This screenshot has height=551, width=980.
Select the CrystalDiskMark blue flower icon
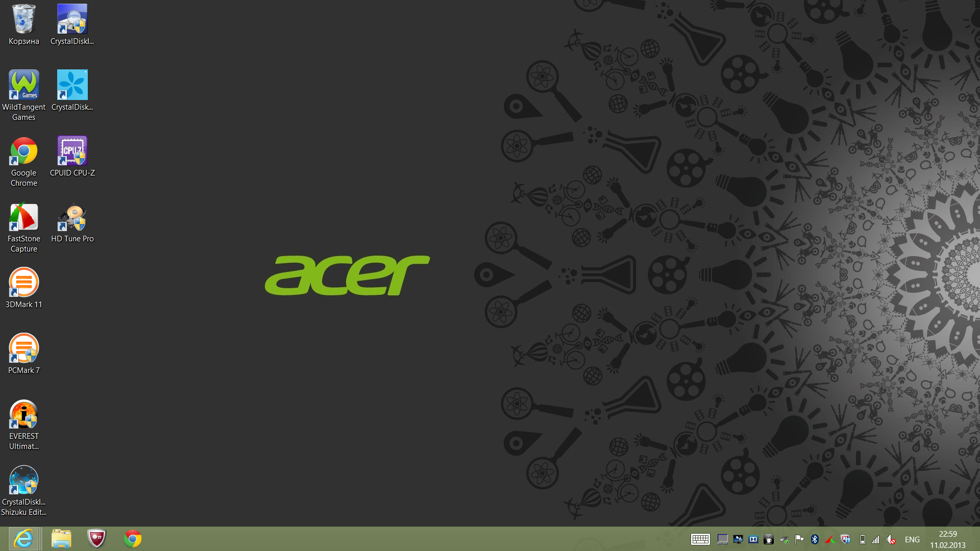pyautogui.click(x=72, y=90)
